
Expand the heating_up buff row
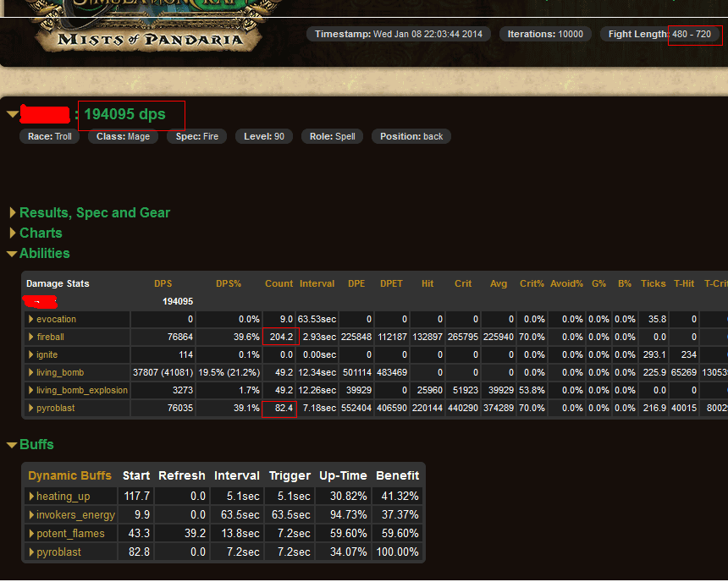point(31,497)
